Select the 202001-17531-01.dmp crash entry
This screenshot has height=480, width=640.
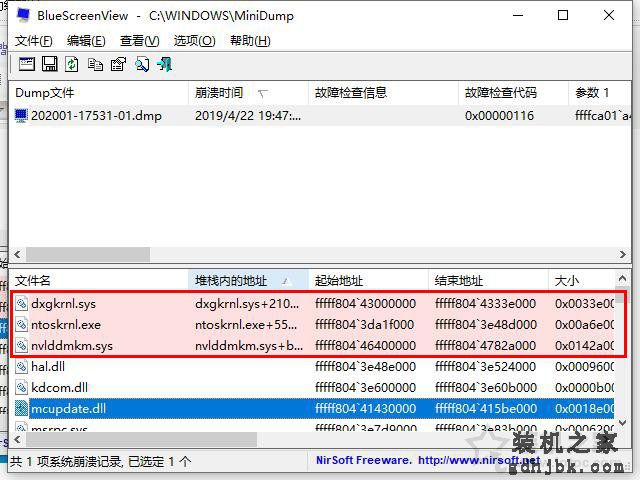320,116
